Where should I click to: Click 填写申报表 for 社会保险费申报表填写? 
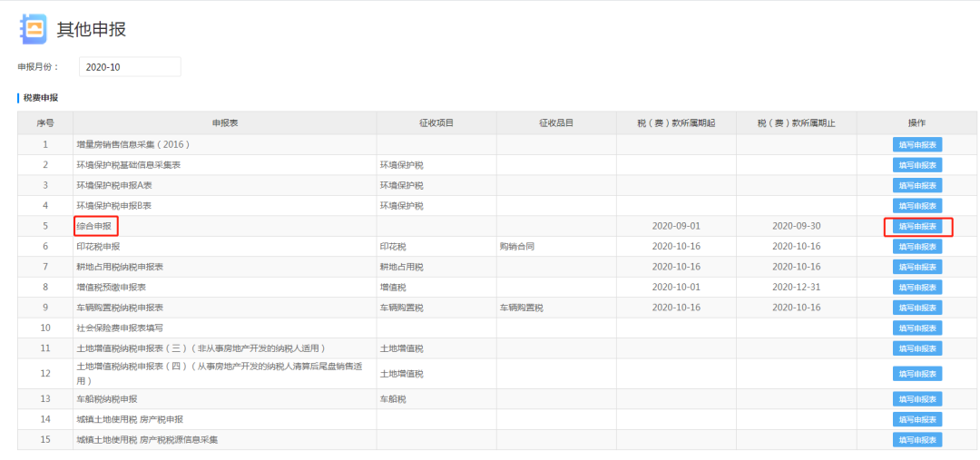[916, 328]
